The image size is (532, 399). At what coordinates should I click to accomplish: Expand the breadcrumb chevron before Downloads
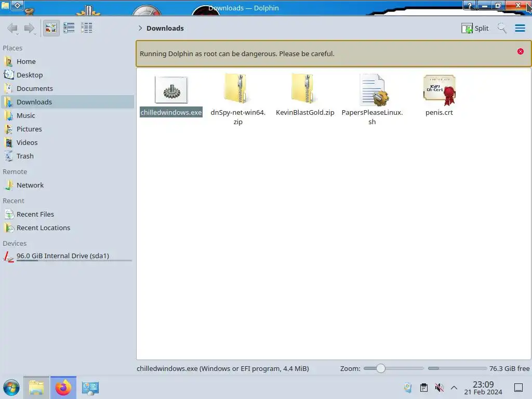140,28
